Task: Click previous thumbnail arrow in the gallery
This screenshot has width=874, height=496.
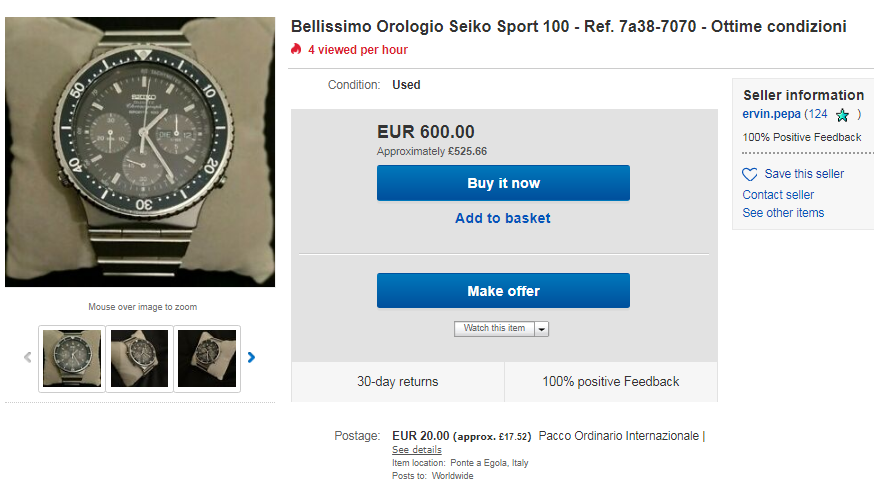Action: [x=28, y=357]
